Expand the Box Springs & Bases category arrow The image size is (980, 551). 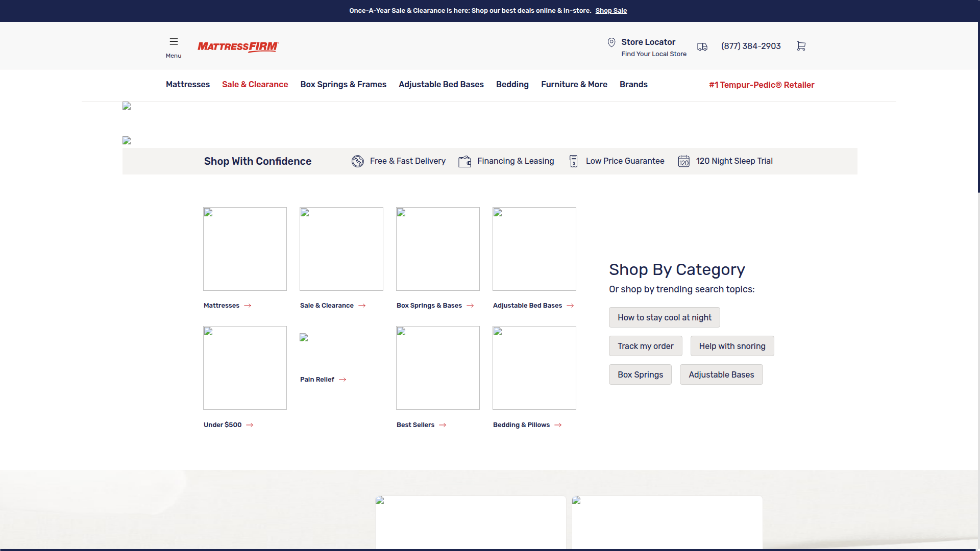pyautogui.click(x=470, y=306)
